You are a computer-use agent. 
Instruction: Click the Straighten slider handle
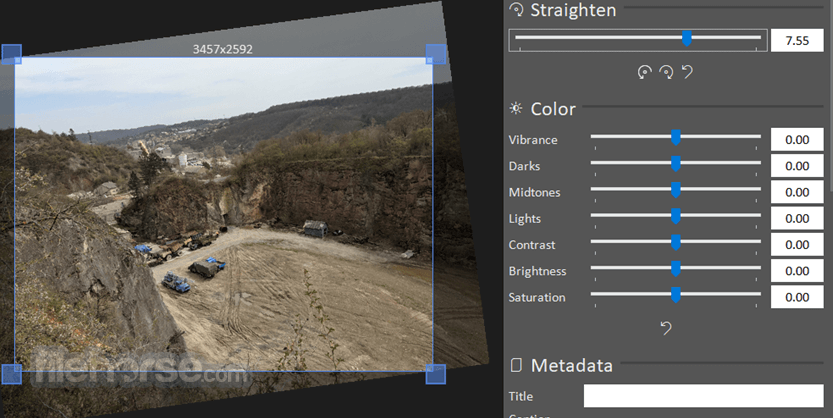tap(686, 38)
